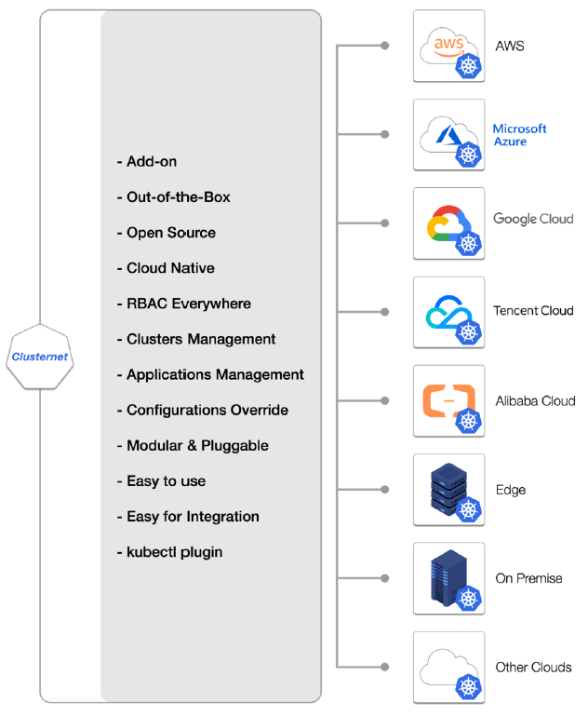Click the Microsoft Azure cluster icon
This screenshot has width=588, height=716.
click(x=448, y=135)
